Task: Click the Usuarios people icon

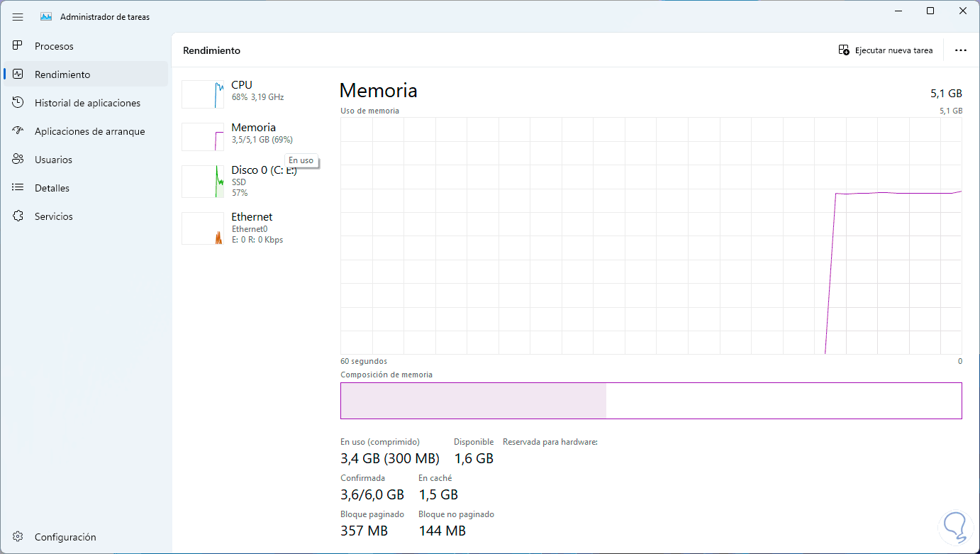Action: point(18,160)
